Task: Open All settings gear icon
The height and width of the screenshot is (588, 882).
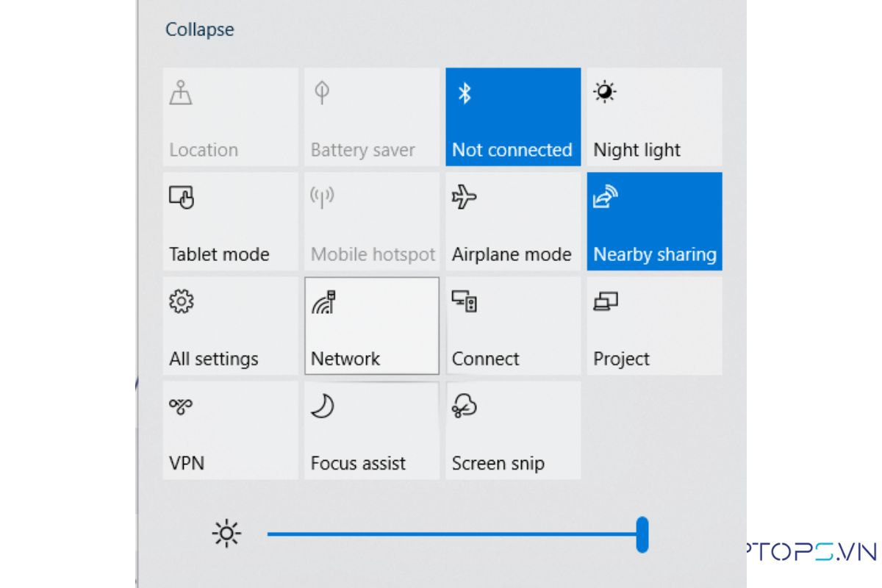Action: pos(181,301)
